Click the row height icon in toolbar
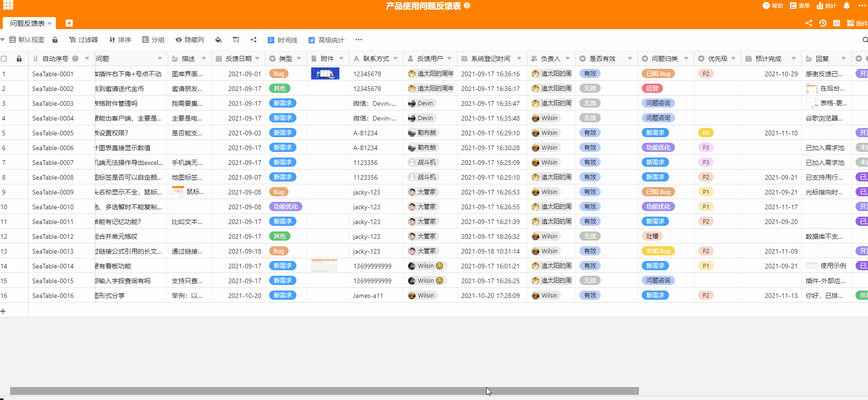 [236, 40]
